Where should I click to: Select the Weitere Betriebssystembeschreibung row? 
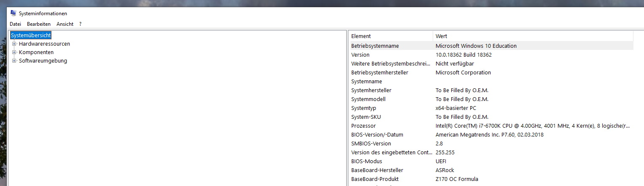coord(491,63)
